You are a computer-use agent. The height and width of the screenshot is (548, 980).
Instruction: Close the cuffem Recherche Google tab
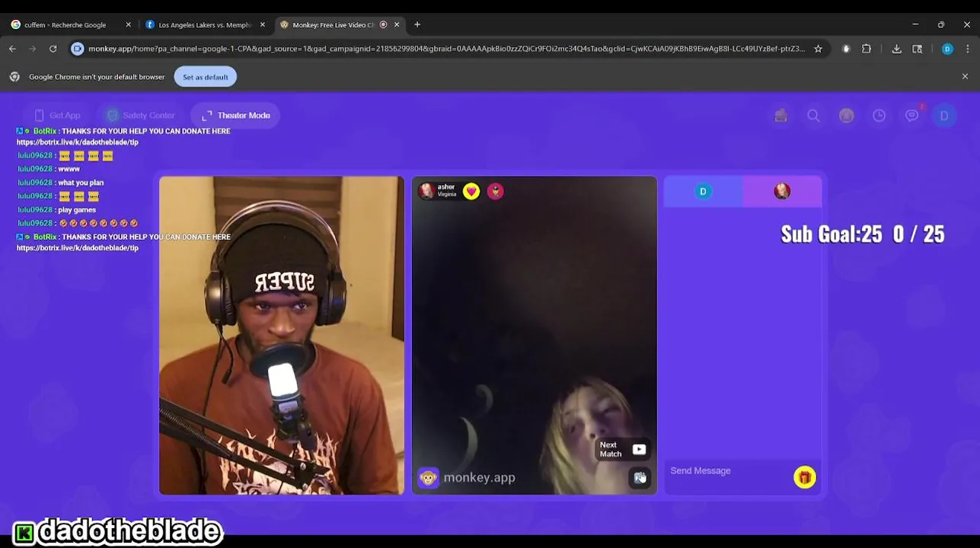pyautogui.click(x=128, y=25)
